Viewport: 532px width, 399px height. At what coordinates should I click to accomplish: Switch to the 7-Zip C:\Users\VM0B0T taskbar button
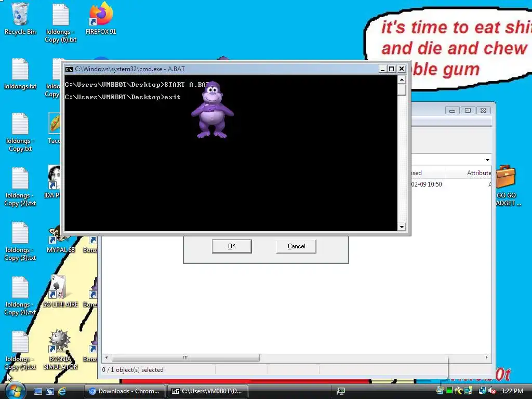[207, 391]
